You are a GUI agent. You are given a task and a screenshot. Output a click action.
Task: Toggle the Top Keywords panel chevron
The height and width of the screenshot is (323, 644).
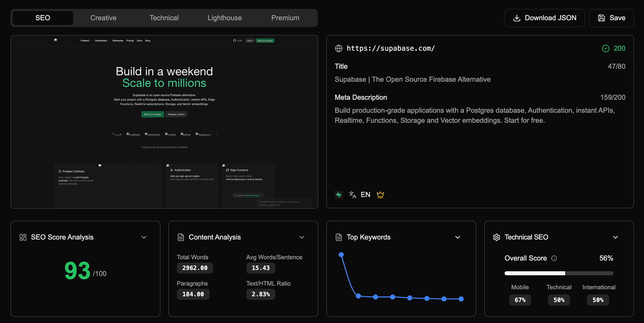pos(458,237)
